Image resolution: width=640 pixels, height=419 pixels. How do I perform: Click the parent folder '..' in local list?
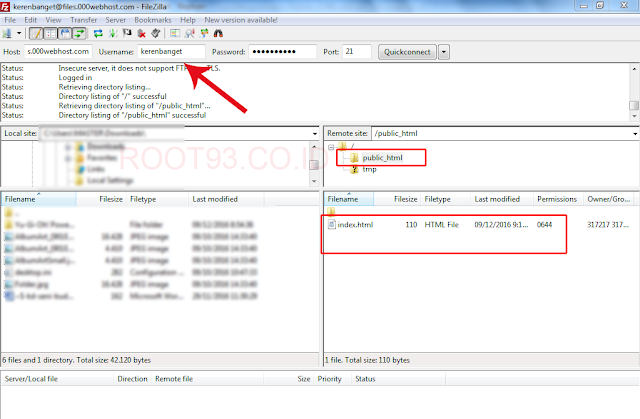(x=9, y=213)
